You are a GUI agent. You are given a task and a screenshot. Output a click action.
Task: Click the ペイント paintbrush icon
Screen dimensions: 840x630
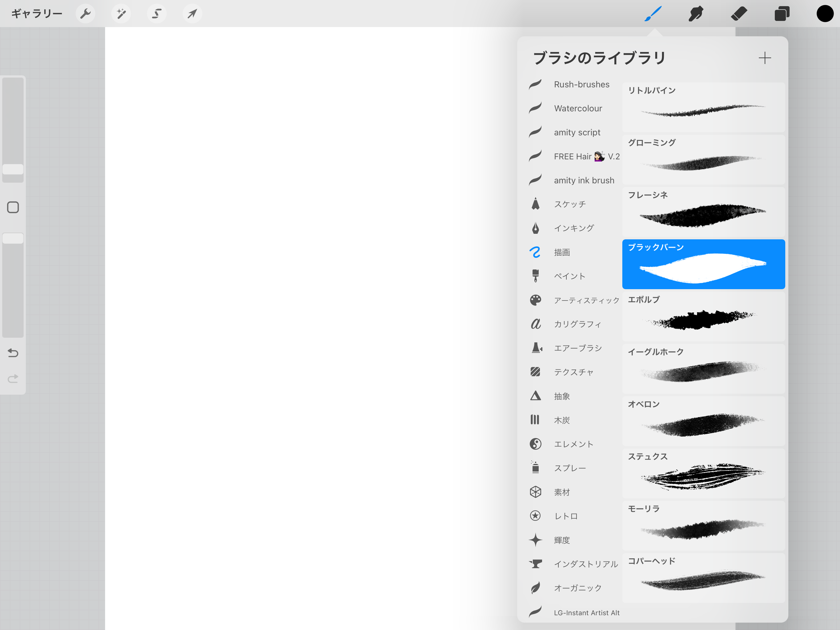(x=535, y=276)
